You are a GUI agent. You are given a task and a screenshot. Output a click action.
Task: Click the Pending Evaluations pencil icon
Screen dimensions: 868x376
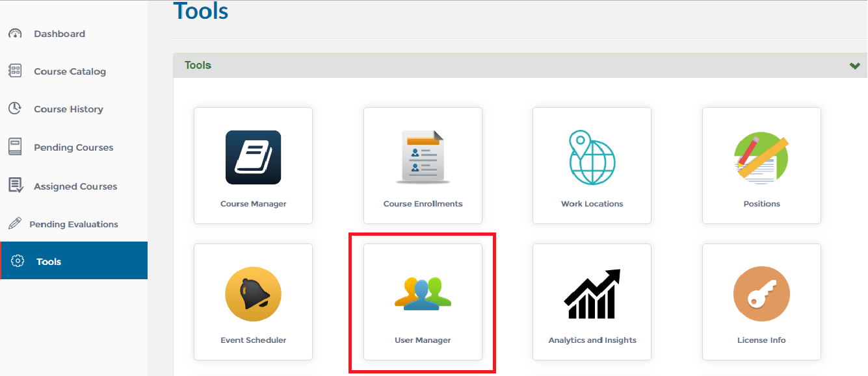click(15, 224)
